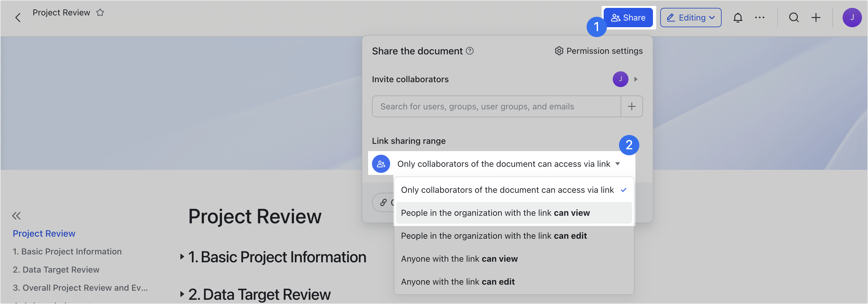Select People in the organization can edit
The height and width of the screenshot is (304, 868).
coord(514,236)
